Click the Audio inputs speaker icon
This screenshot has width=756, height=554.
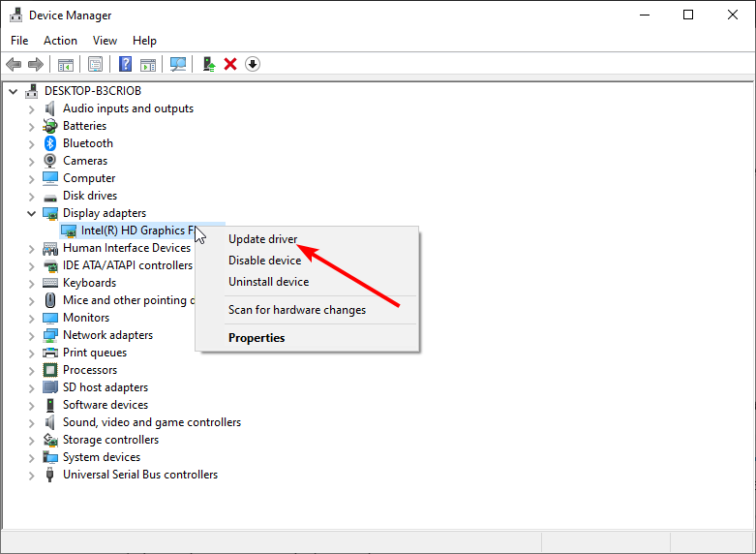[50, 108]
